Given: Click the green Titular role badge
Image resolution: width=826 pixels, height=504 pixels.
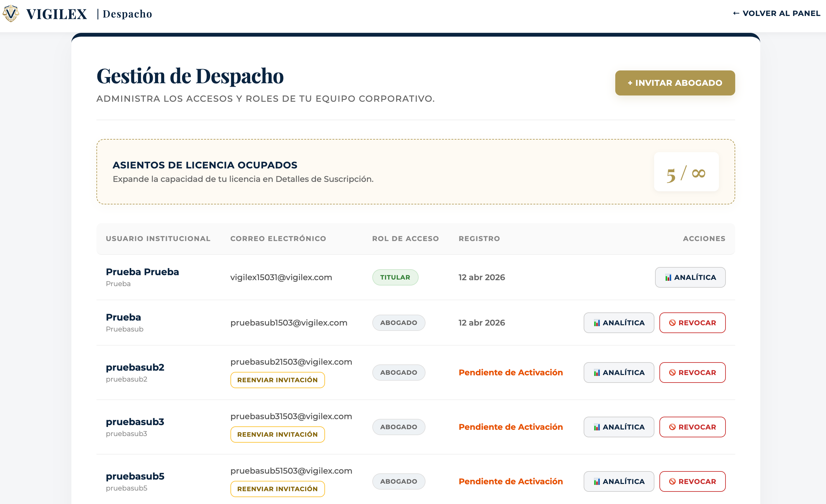Looking at the screenshot, I should [395, 277].
